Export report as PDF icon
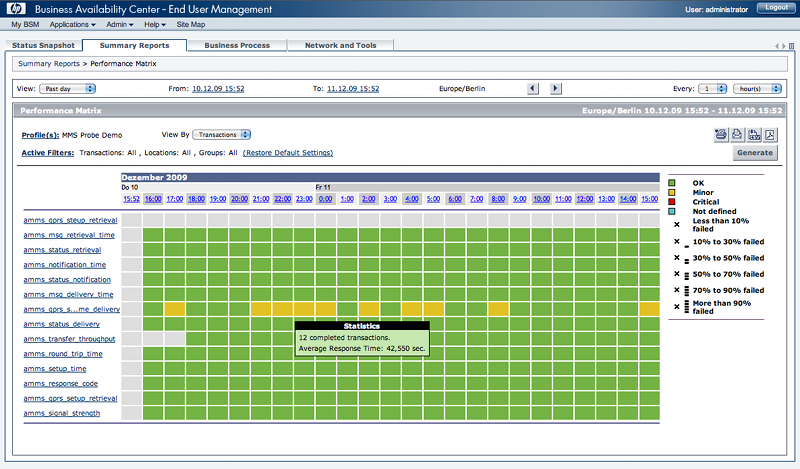The image size is (800, 469). pos(770,135)
